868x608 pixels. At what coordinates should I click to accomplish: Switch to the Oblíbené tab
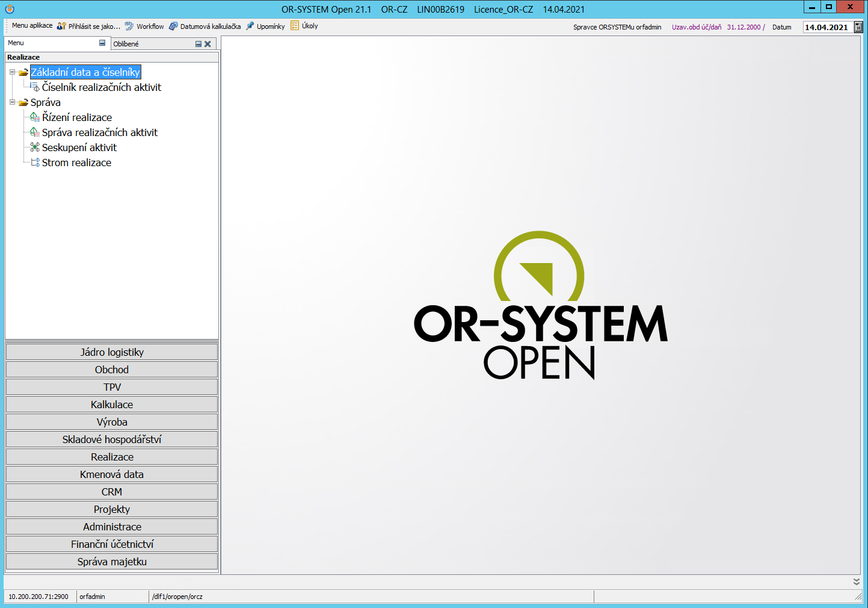point(126,44)
